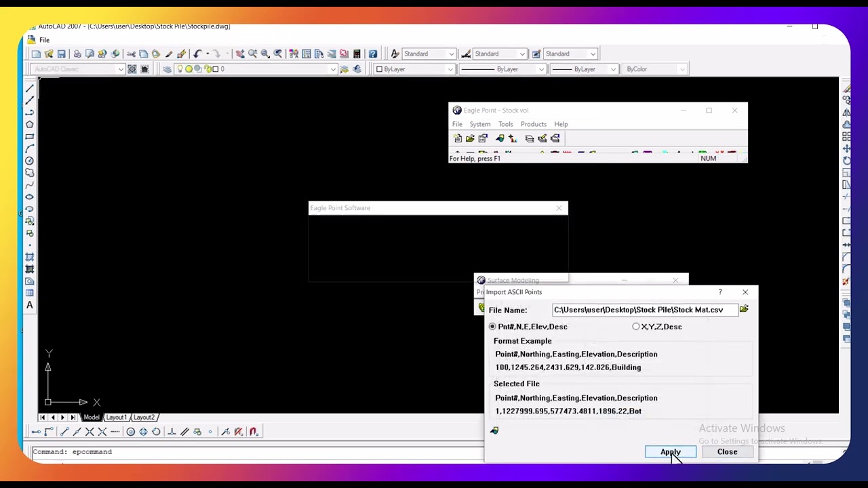
Task: Click Apply in Import ASCII Points
Action: (670, 452)
